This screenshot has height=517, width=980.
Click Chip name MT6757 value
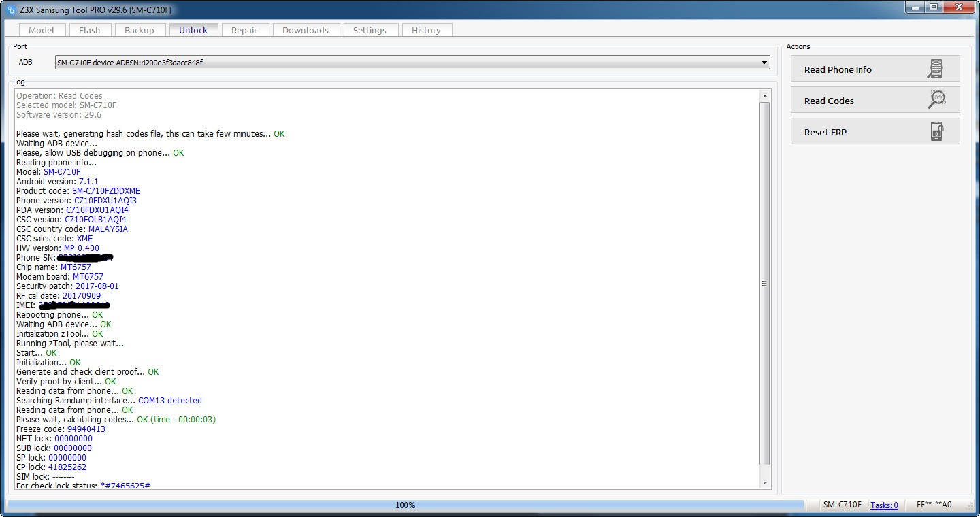tap(76, 267)
